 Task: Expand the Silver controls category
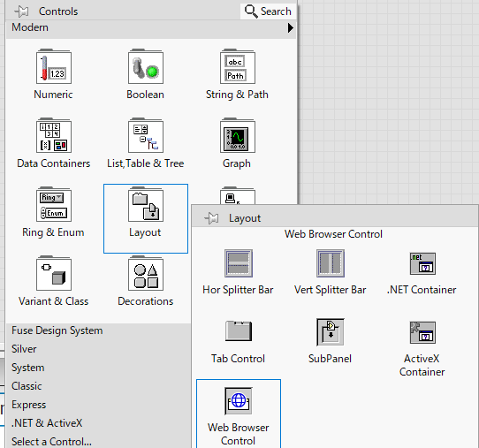click(x=98, y=349)
